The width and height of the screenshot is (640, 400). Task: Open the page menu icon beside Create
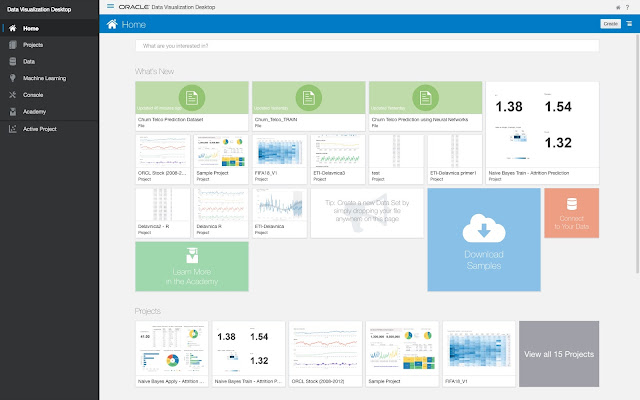click(629, 24)
